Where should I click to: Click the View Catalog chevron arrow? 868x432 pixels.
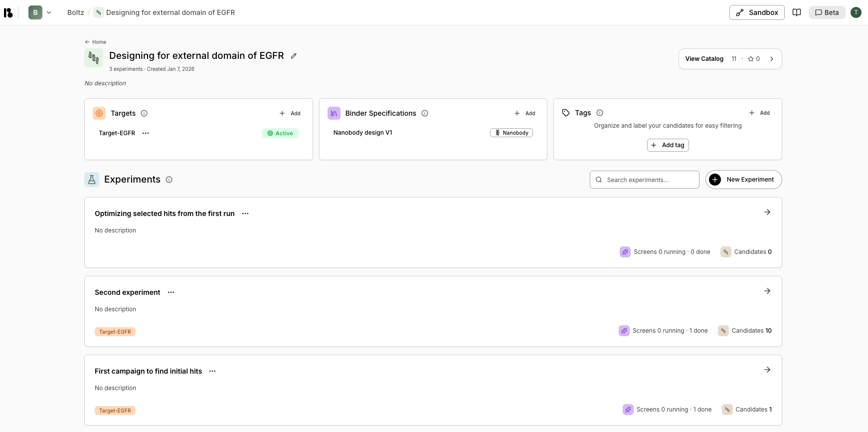pos(772,59)
